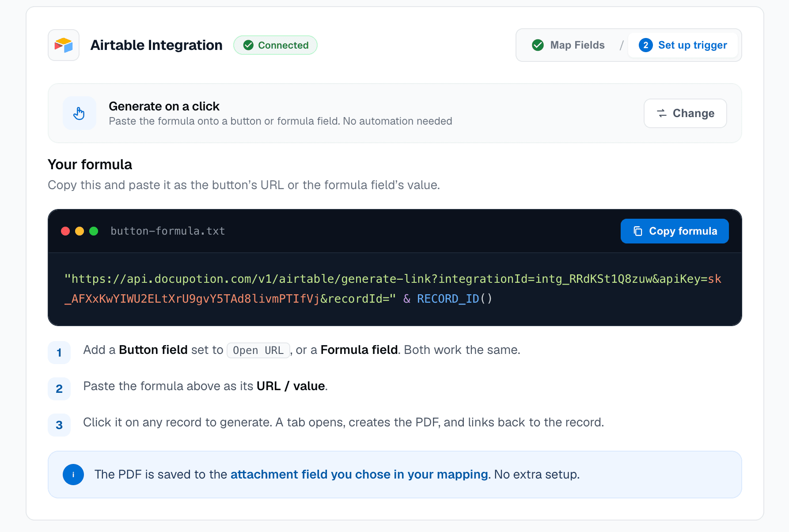
Task: Click "Paste the formula onto a button" subtitle
Action: [281, 121]
